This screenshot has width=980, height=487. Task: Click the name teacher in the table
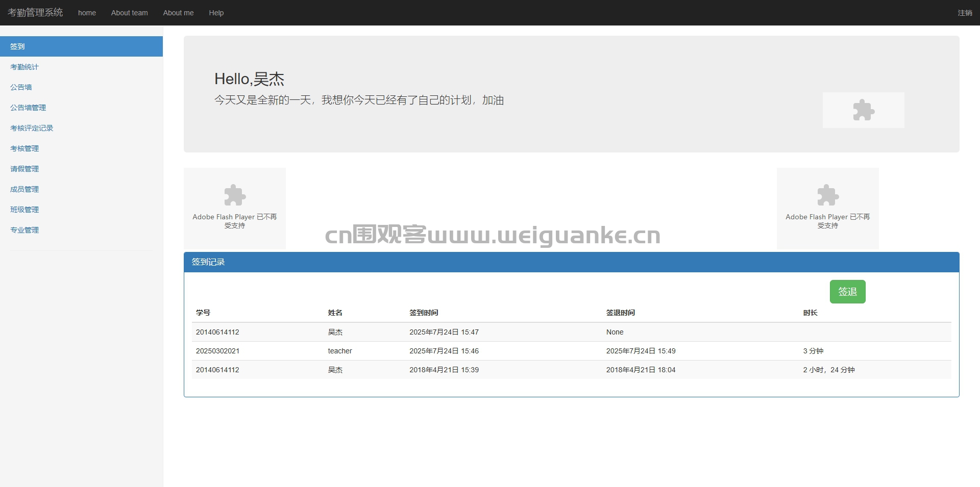coord(340,351)
